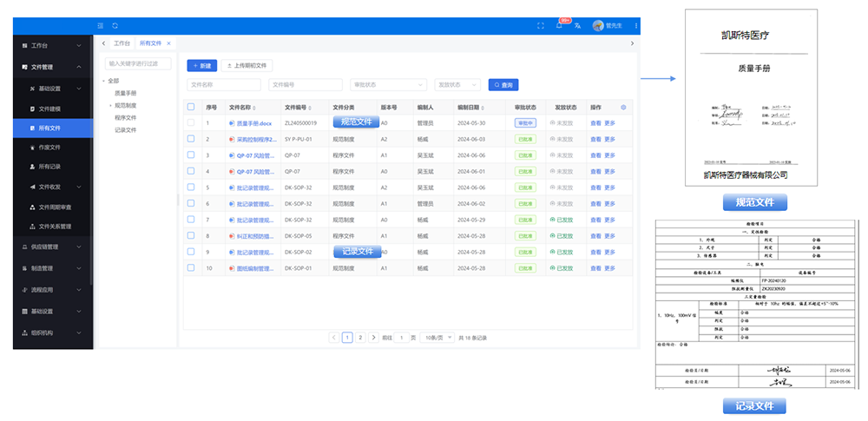The width and height of the screenshot is (868, 421).
Task: Switch to the 工作台 tab
Action: click(x=122, y=43)
